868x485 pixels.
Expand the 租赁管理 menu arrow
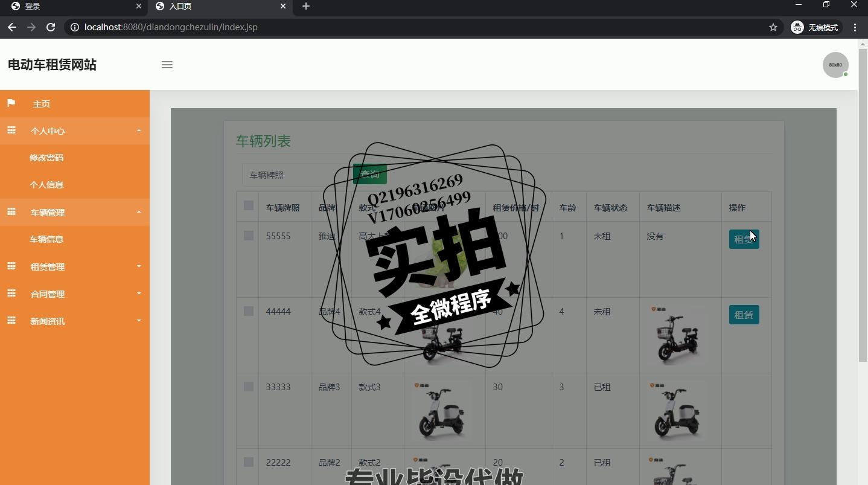tap(139, 266)
